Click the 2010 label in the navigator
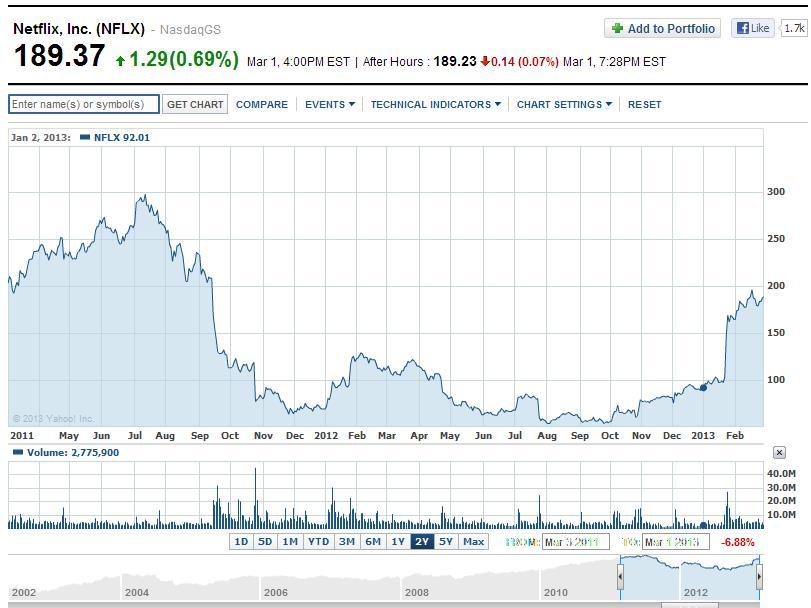Viewport: 811px width, 608px height. pos(555,592)
